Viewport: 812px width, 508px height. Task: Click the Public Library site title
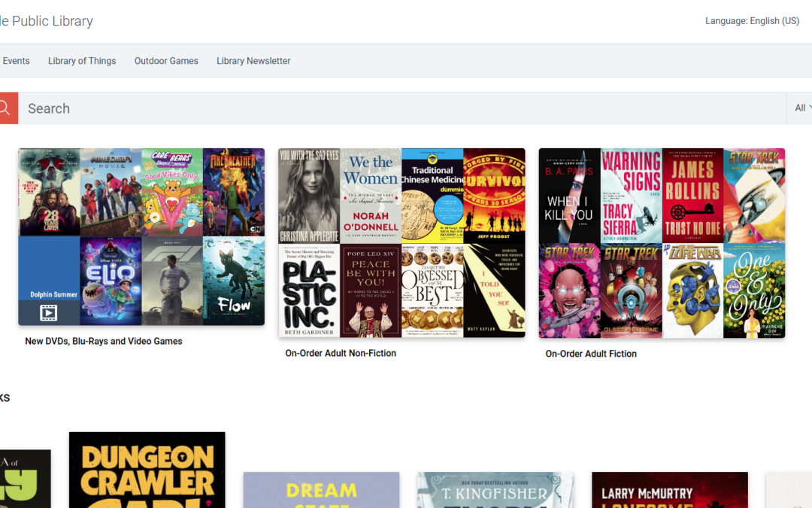(47, 21)
